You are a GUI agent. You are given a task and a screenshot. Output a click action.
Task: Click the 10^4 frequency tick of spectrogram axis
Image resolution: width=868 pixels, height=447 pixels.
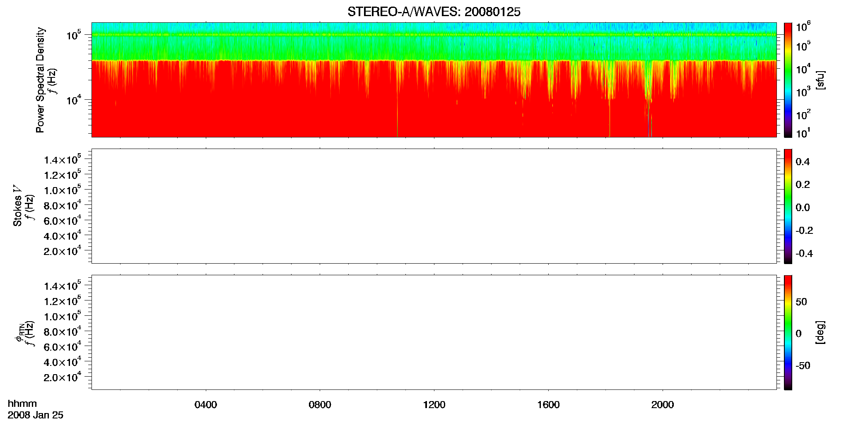74,100
